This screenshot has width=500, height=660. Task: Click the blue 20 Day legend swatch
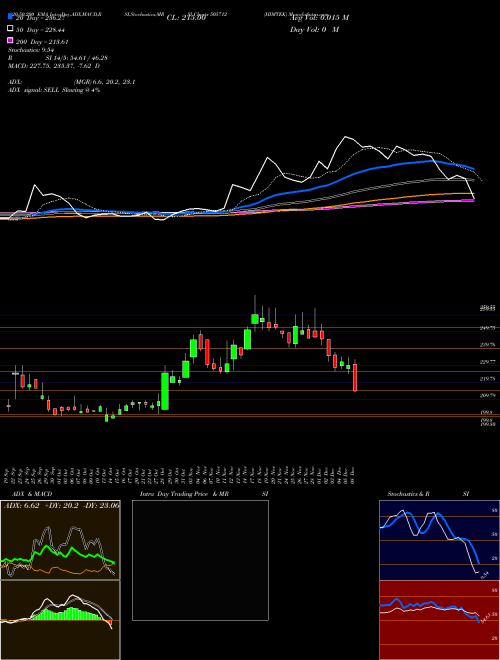click(x=10, y=17)
